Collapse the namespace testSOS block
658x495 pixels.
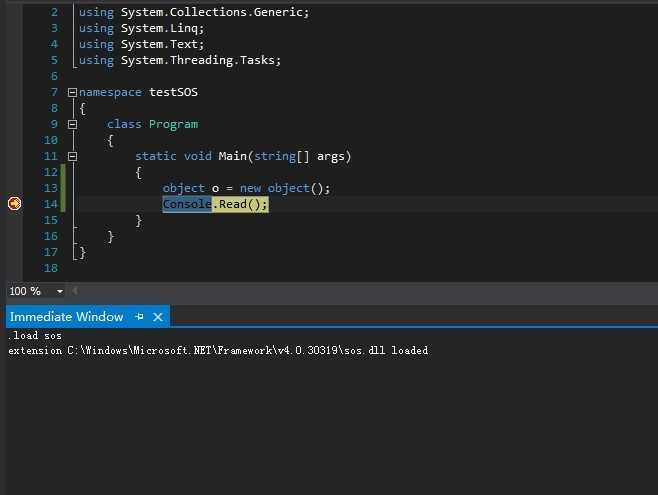coord(72,92)
